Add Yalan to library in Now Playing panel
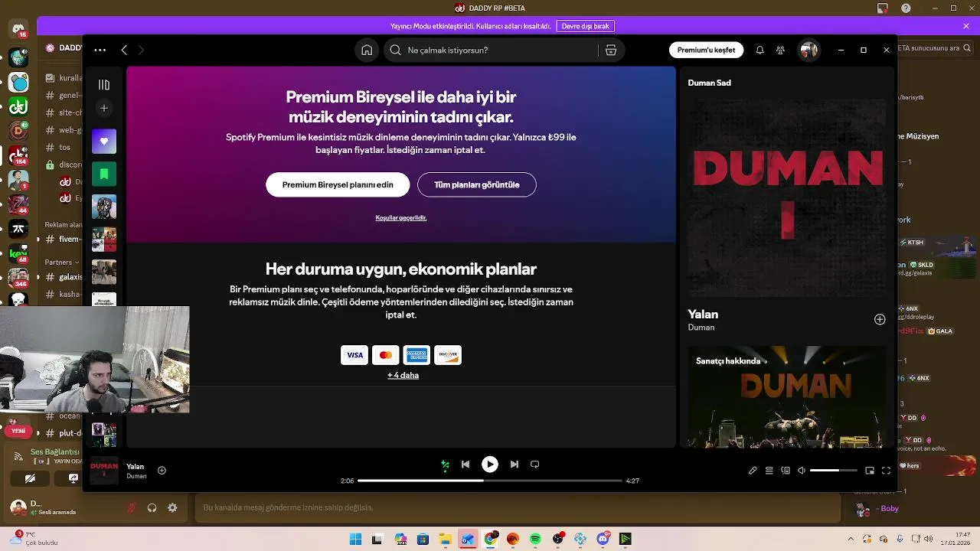980x551 pixels. pyautogui.click(x=880, y=319)
